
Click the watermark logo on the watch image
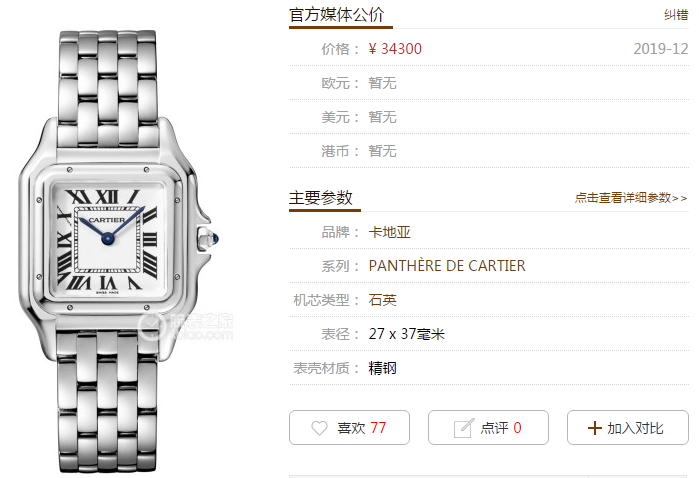185,326
